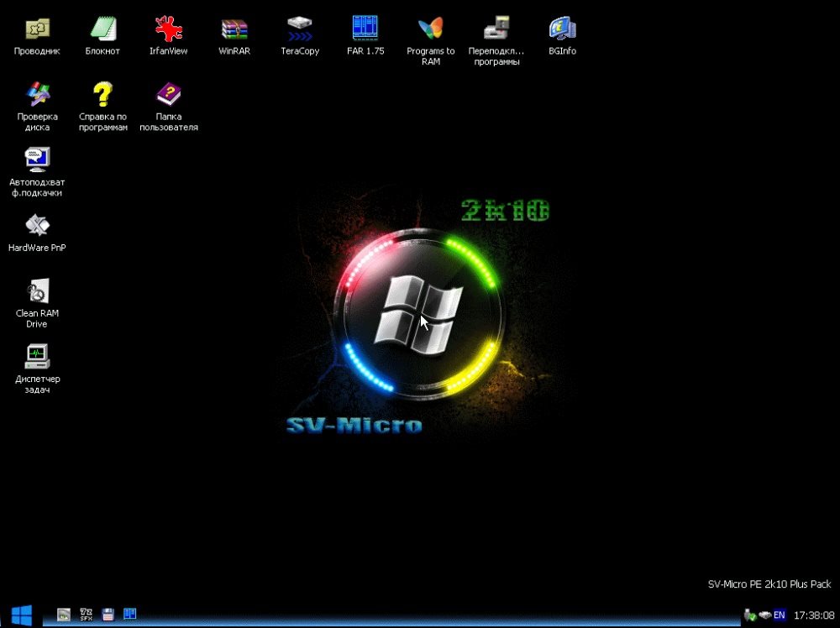Click the system clock showing 17:38
The image size is (840, 628).
pyautogui.click(x=813, y=615)
